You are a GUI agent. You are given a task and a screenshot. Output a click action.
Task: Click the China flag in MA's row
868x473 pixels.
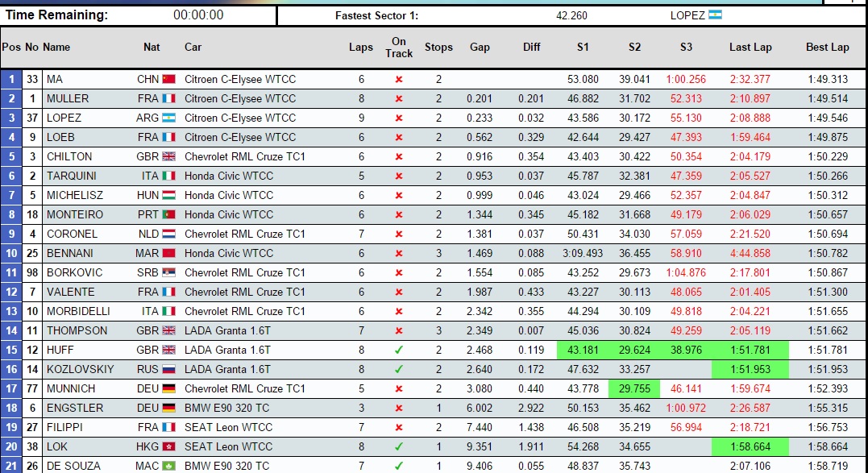click(x=168, y=79)
